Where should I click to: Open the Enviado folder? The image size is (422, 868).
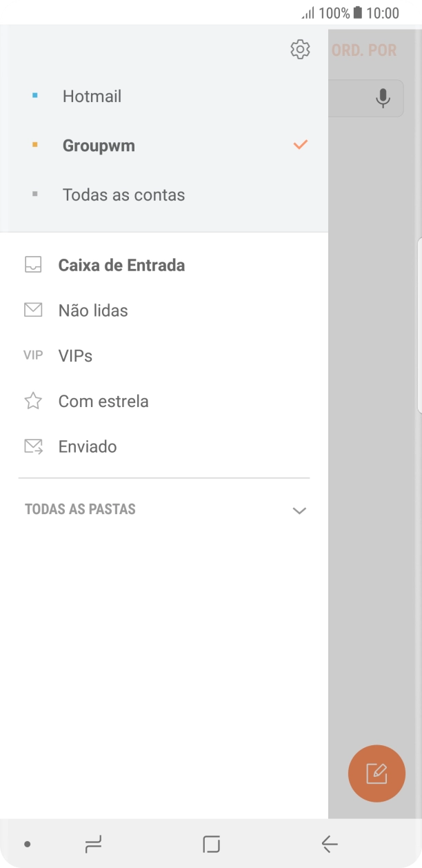tap(87, 446)
